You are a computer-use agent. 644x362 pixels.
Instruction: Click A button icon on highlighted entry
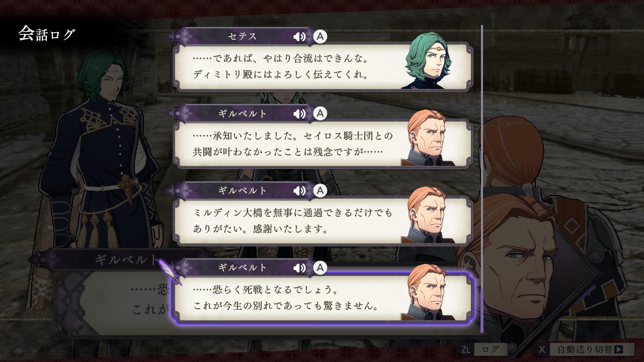click(320, 268)
